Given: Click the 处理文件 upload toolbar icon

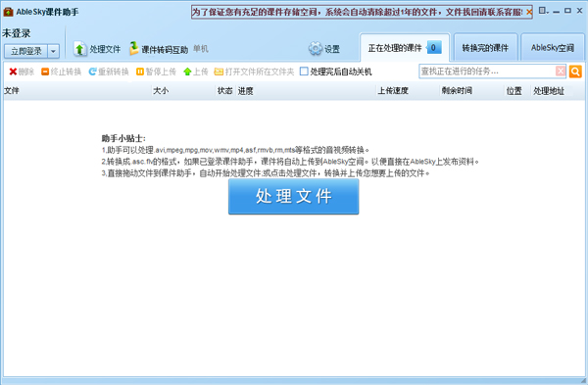Looking at the screenshot, I should tap(80, 49).
